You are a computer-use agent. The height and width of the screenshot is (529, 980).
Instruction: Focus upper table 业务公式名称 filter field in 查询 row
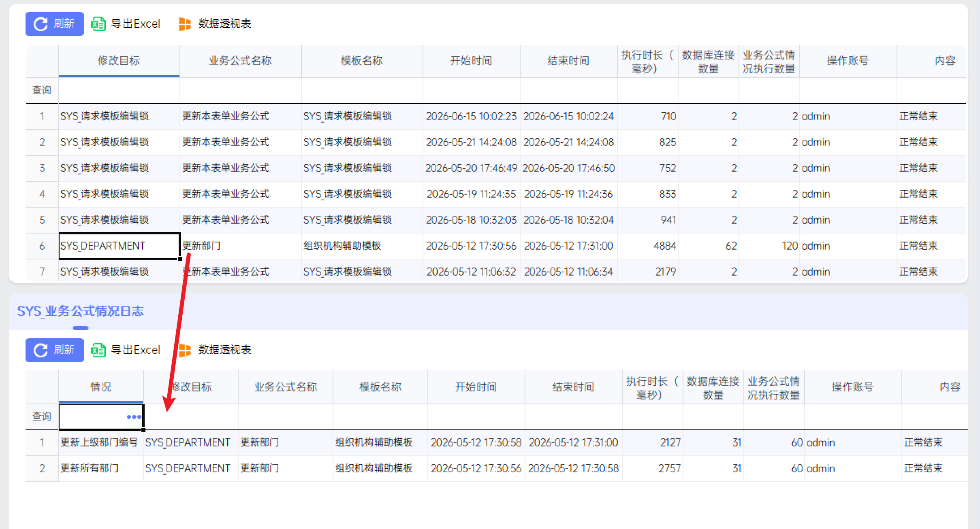(241, 90)
